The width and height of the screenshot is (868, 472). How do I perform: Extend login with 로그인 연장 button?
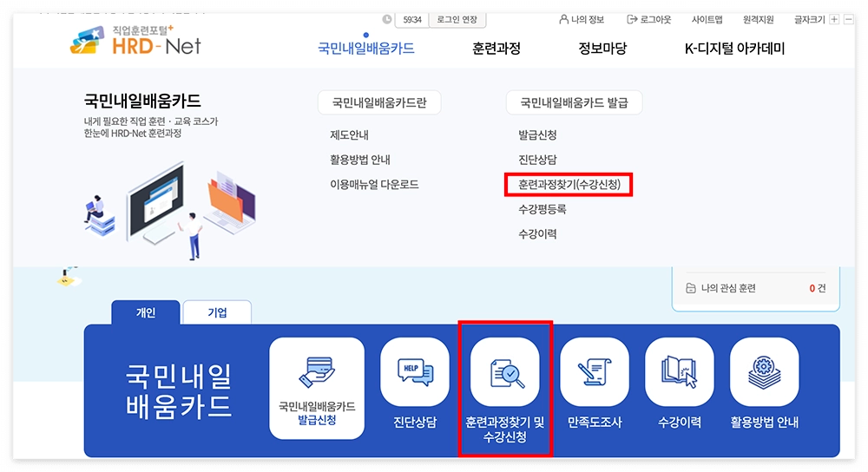(457, 19)
